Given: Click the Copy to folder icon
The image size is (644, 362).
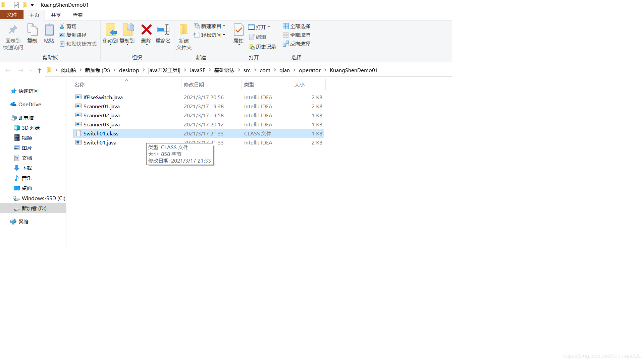Looking at the screenshot, I should (128, 30).
